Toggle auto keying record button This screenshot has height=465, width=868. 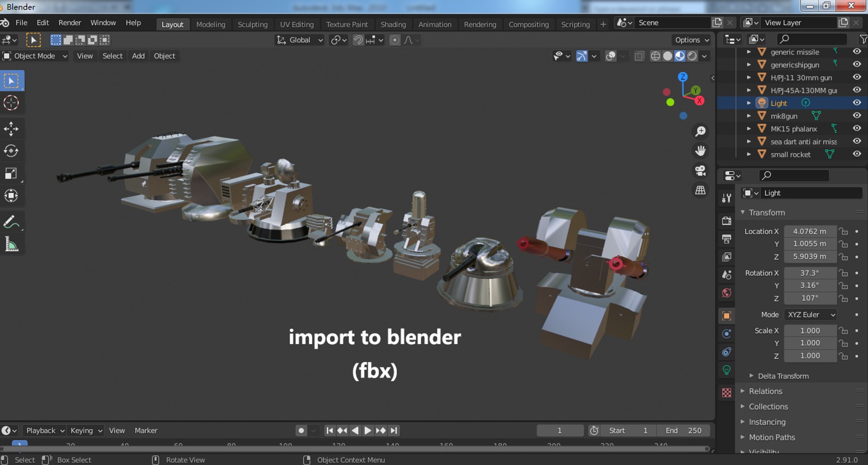click(x=301, y=431)
